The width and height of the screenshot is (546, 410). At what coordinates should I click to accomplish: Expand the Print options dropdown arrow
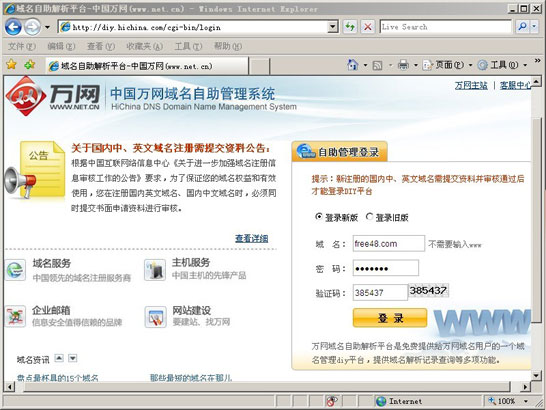[x=416, y=65]
